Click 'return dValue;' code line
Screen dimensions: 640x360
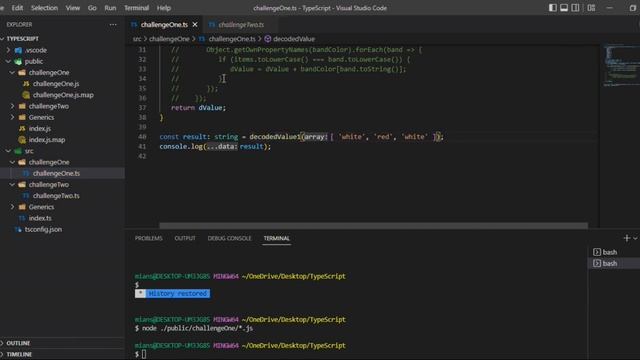click(198, 108)
